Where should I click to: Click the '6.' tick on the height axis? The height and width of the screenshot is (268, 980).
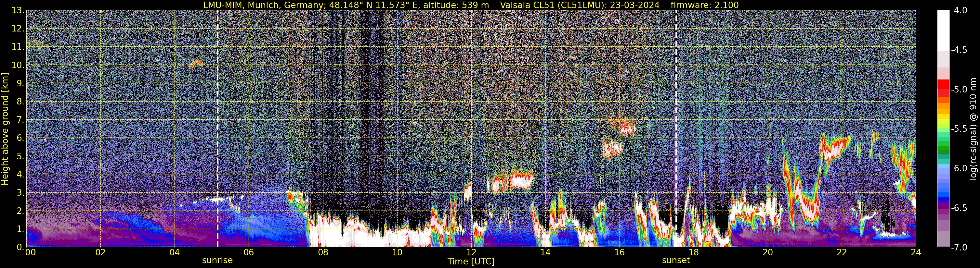click(x=20, y=138)
